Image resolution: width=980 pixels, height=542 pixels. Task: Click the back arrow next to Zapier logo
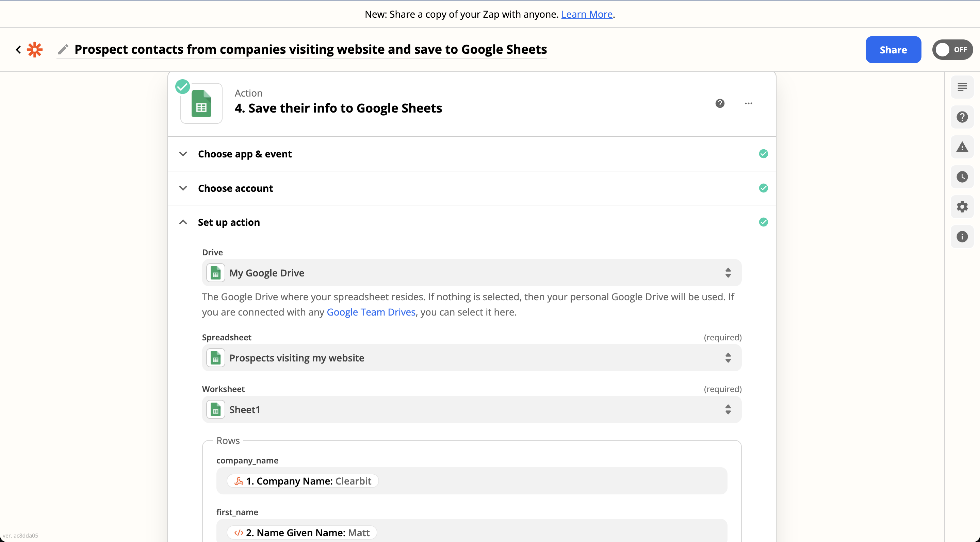coord(18,49)
